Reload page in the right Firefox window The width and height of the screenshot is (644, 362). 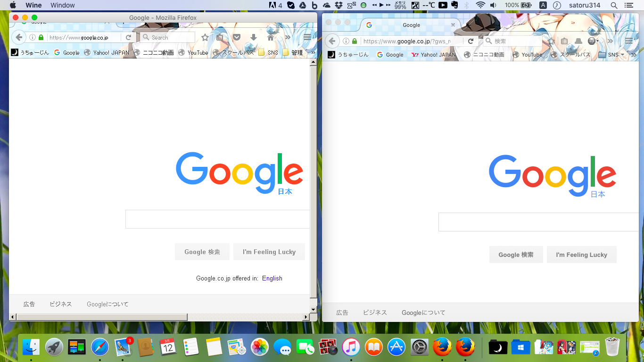pos(471,41)
